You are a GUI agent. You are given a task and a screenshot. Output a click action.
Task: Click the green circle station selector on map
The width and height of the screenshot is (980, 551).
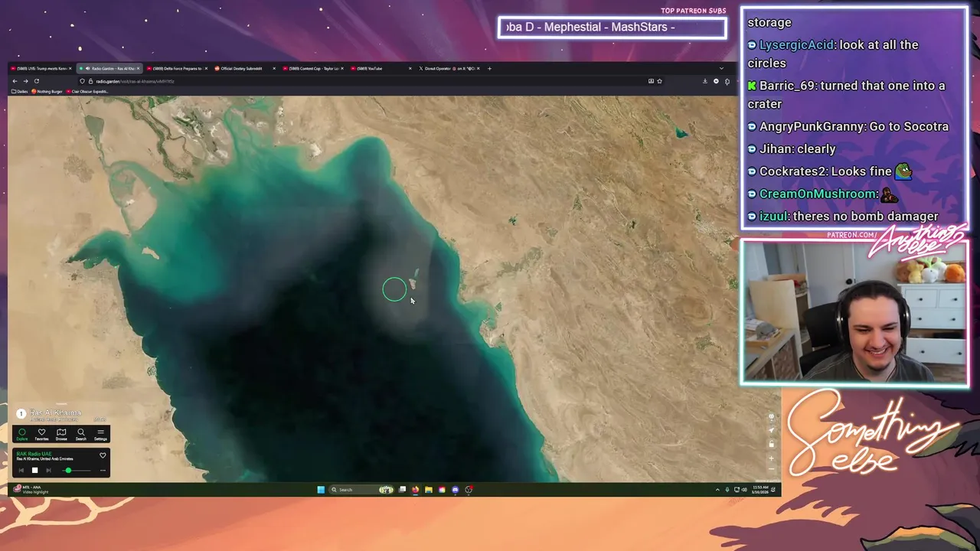coord(394,289)
